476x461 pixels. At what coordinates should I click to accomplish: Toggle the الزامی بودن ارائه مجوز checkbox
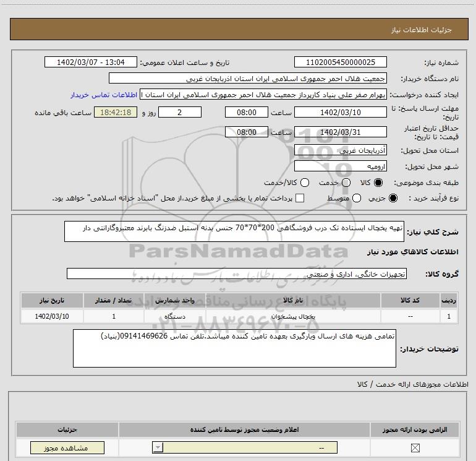[x=415, y=447]
